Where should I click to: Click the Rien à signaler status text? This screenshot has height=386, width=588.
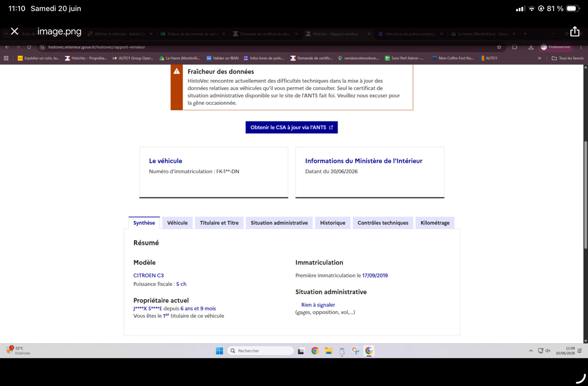click(x=318, y=305)
